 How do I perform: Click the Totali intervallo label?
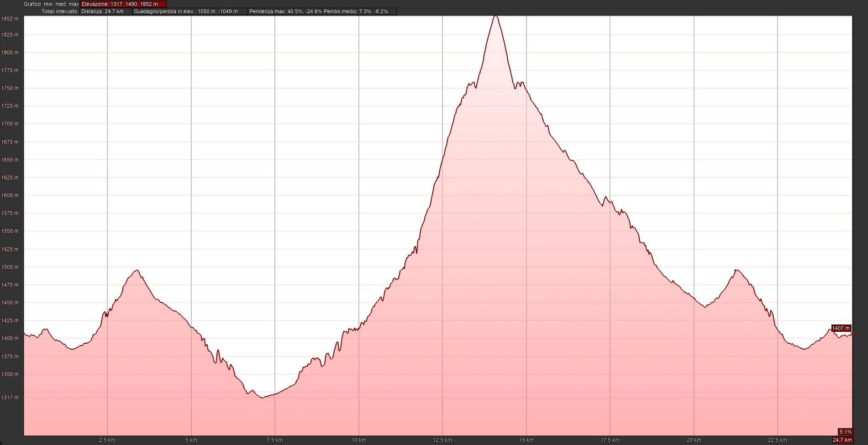pos(60,11)
